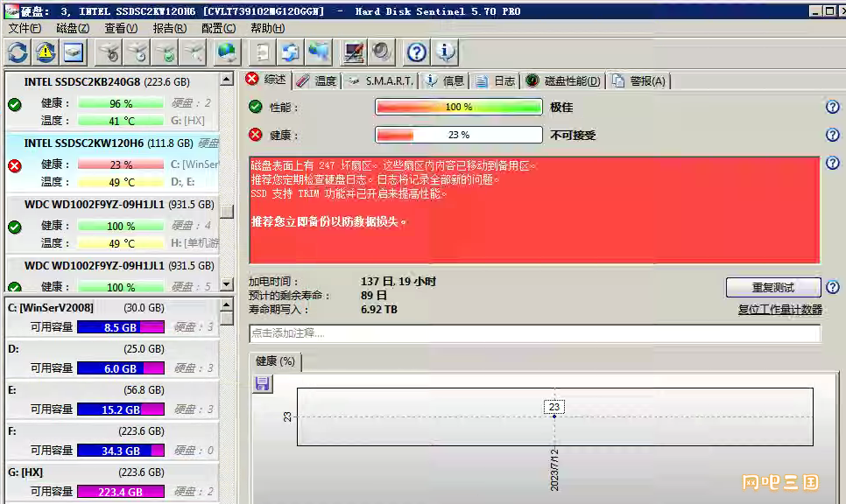This screenshot has width=846, height=504.
Task: Select the G: [HX] partition
Action: [112, 482]
